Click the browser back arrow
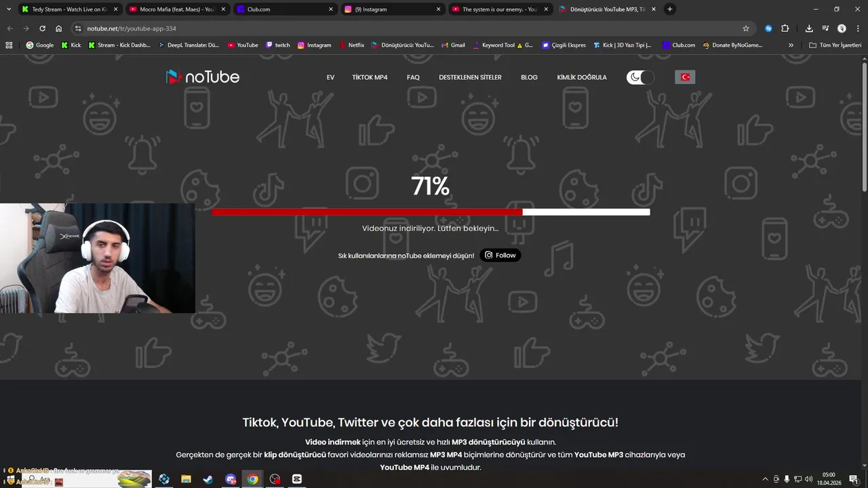 pos(9,28)
